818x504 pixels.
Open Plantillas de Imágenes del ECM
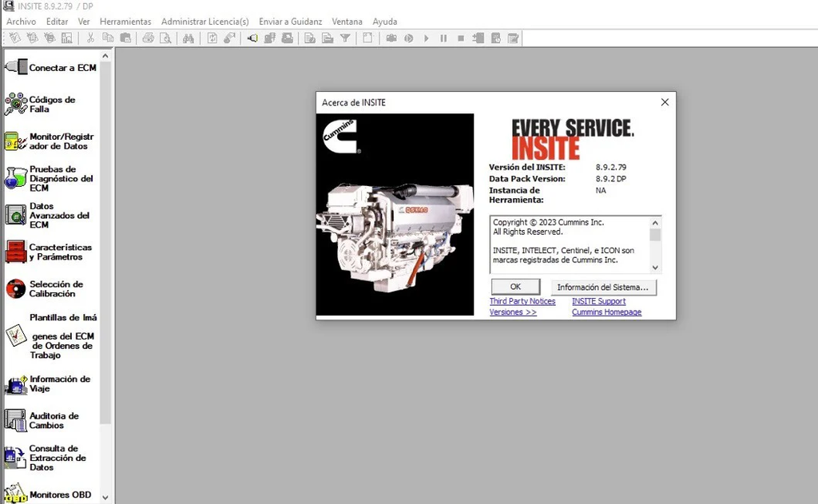[x=50, y=336]
